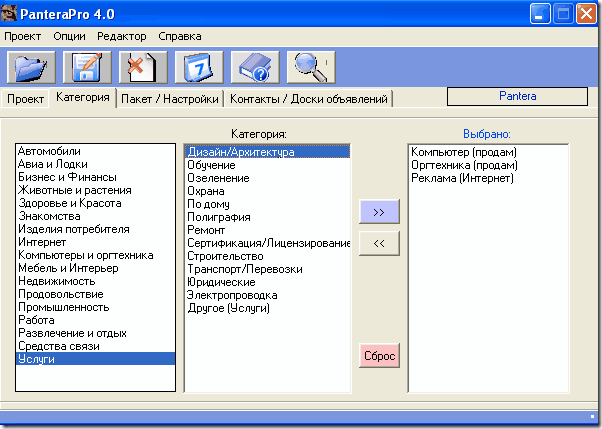Open the Редактор menu
Viewport: 602px width, 429px height.
pos(122,36)
